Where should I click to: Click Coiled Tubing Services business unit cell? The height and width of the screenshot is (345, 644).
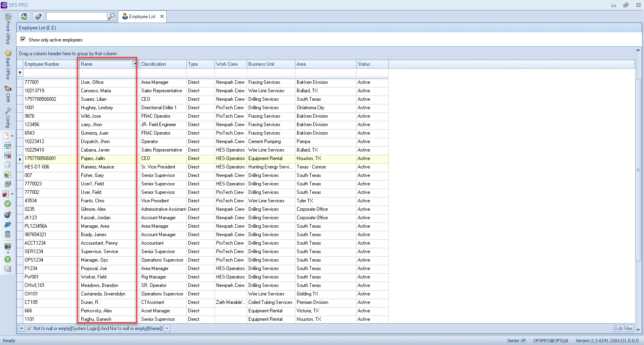[x=270, y=302]
